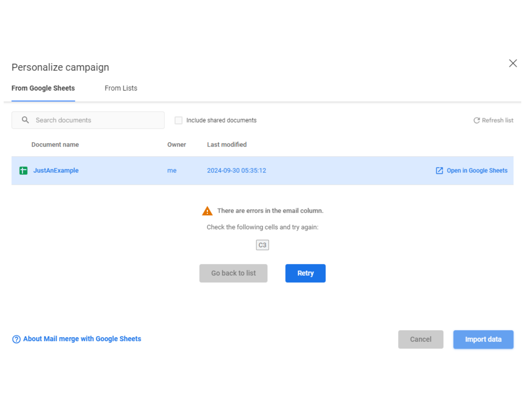Click the Document name column header
The image size is (525, 420).
pos(55,144)
